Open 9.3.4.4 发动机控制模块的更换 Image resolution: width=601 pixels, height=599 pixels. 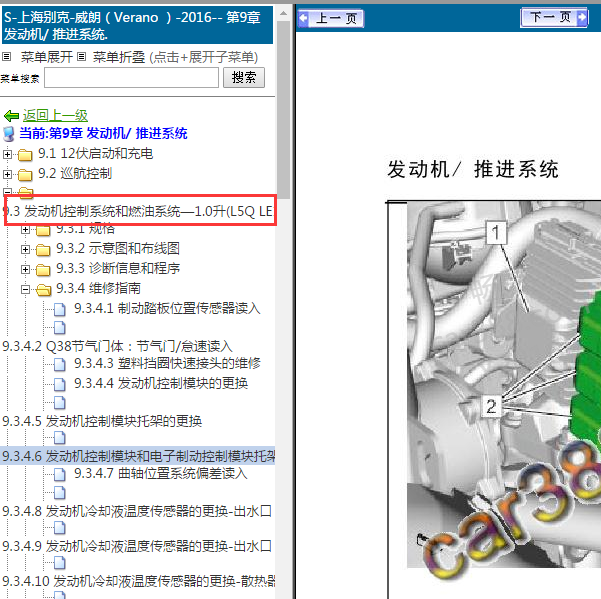point(161,383)
